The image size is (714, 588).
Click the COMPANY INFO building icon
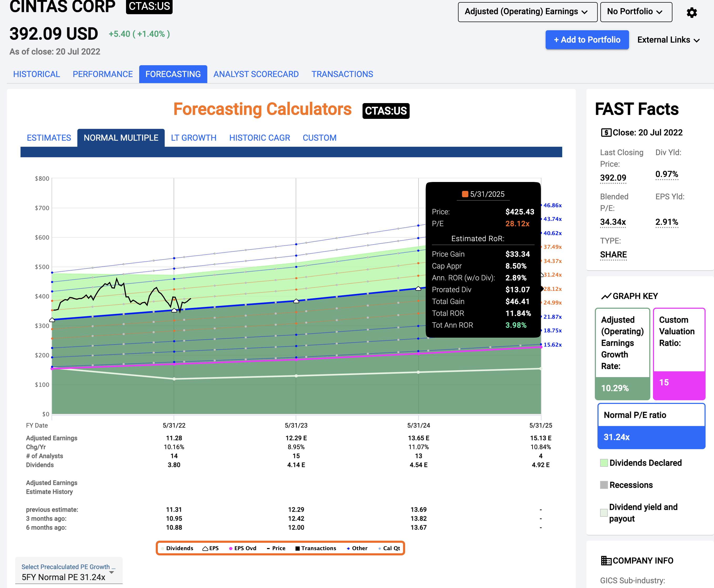(606, 561)
